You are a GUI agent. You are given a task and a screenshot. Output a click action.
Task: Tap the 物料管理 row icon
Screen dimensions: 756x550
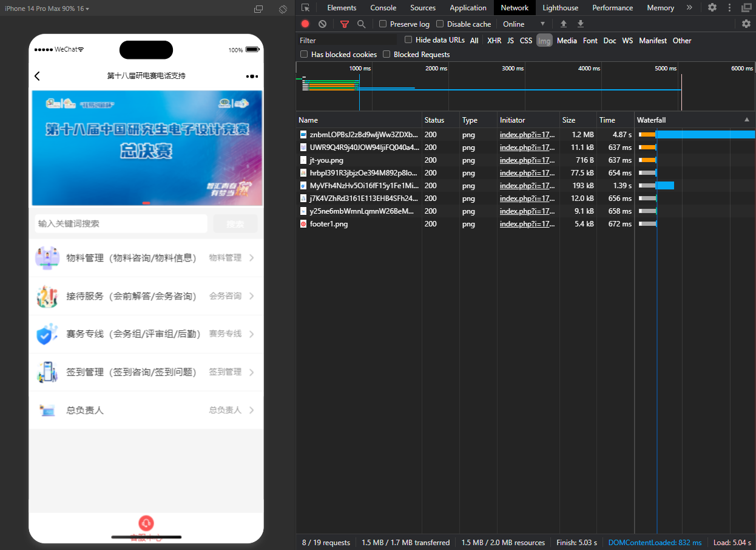[x=47, y=258]
